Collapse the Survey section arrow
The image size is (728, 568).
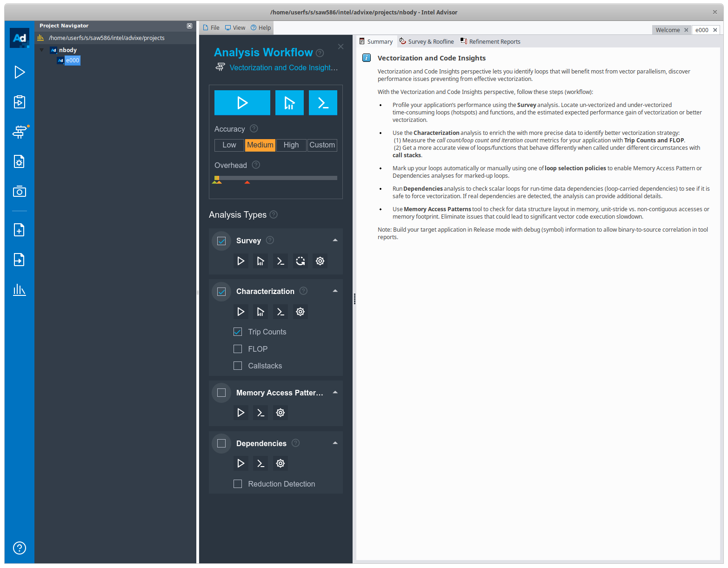[335, 240]
